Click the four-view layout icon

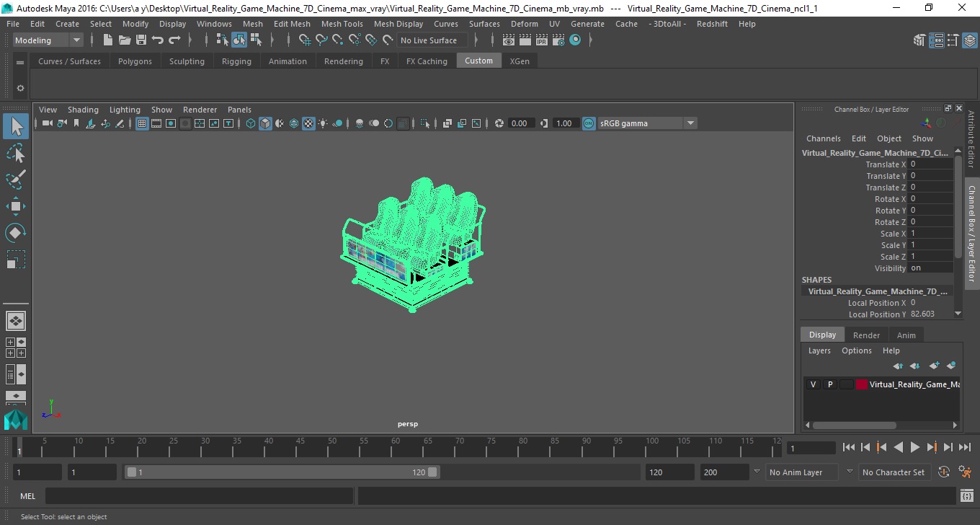point(16,348)
